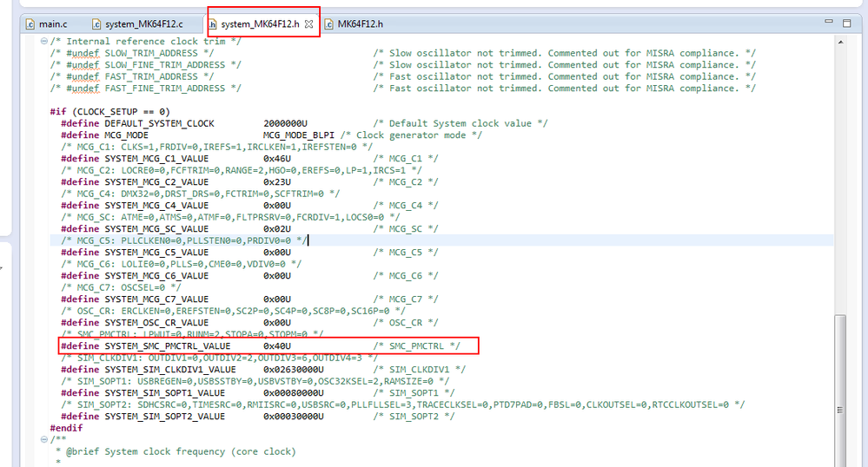Screen dimensions: 868x467
Task: Click the 0x02630000U value
Action: click(294, 369)
